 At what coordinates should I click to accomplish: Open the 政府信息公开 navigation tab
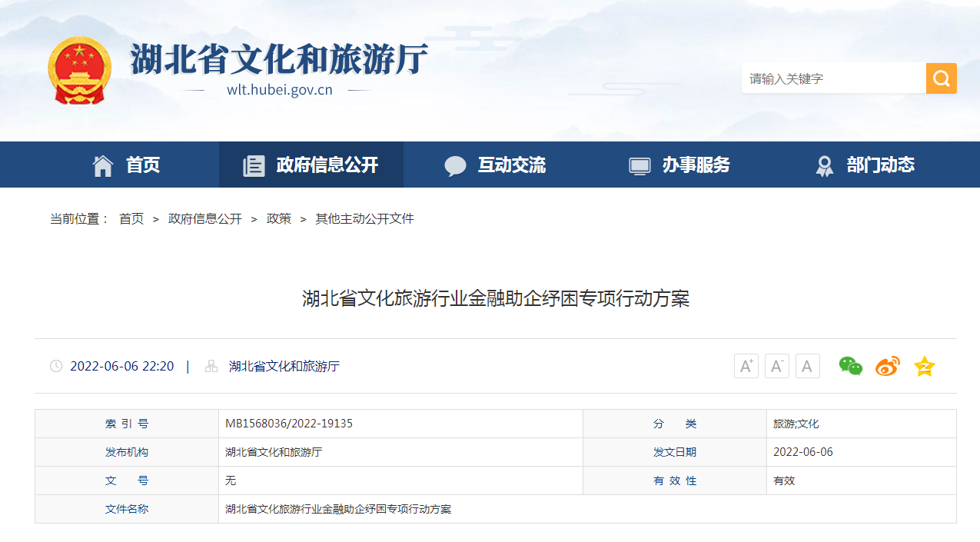[x=311, y=165]
